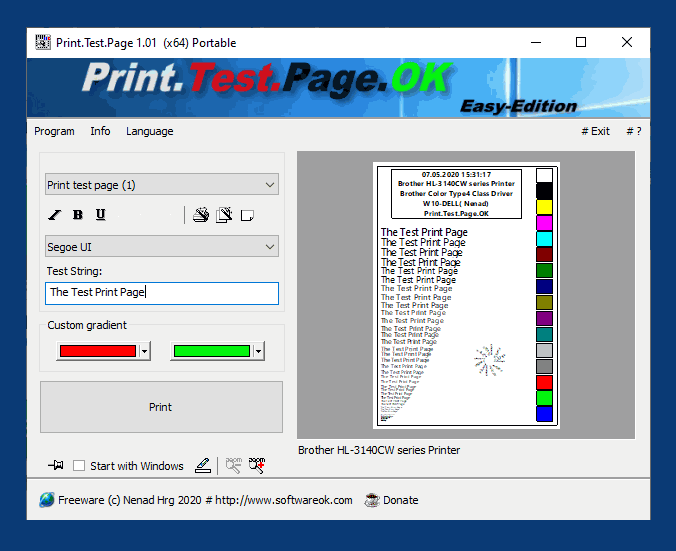Viewport: 676px width, 551px height.
Task: Open the softwareok.com freeware link
Action: (205, 500)
